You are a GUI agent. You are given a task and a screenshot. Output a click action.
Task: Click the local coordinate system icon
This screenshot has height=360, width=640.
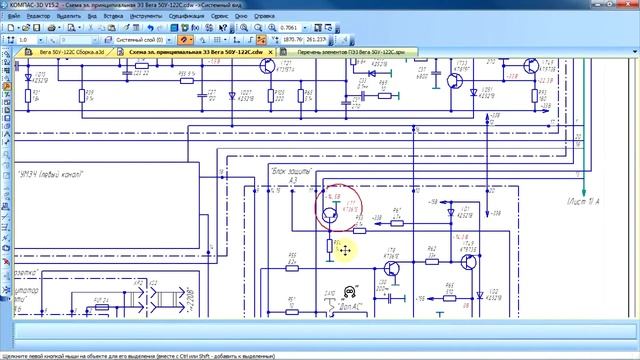(x=236, y=40)
